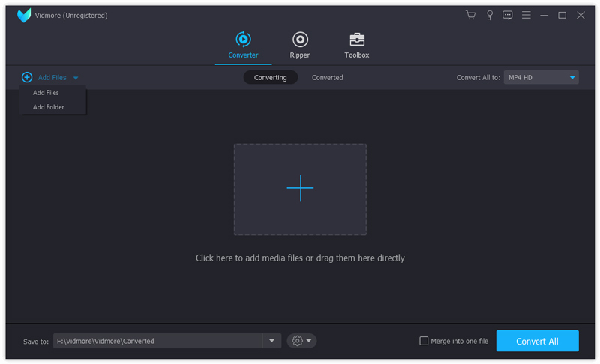
Task: Choose Add Folder from the dropdown menu
Action: coord(49,107)
